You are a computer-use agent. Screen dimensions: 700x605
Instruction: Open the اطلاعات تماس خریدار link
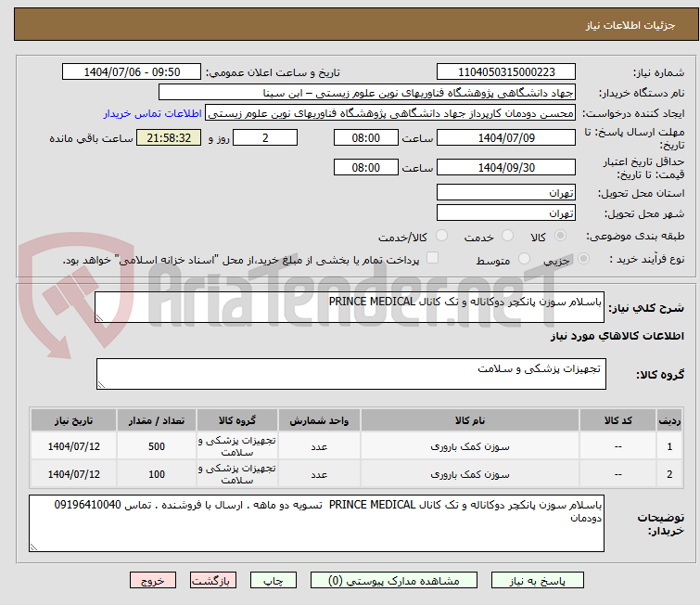[x=153, y=113]
